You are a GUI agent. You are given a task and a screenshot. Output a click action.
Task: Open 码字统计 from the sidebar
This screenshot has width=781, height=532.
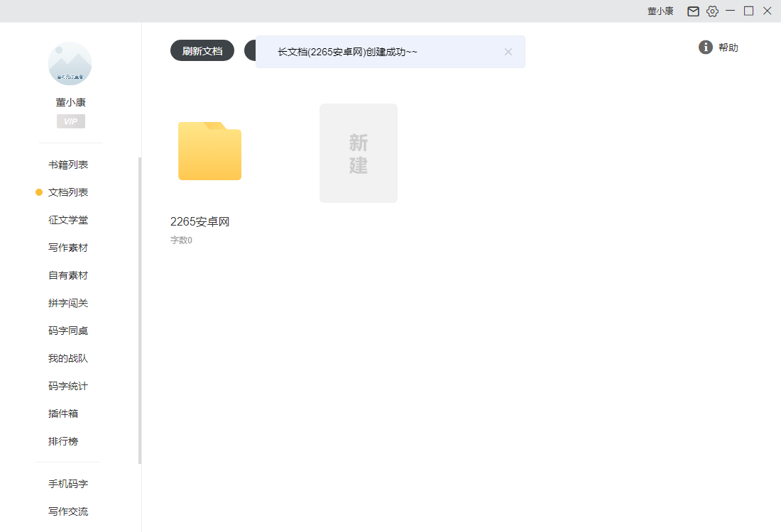click(x=67, y=385)
